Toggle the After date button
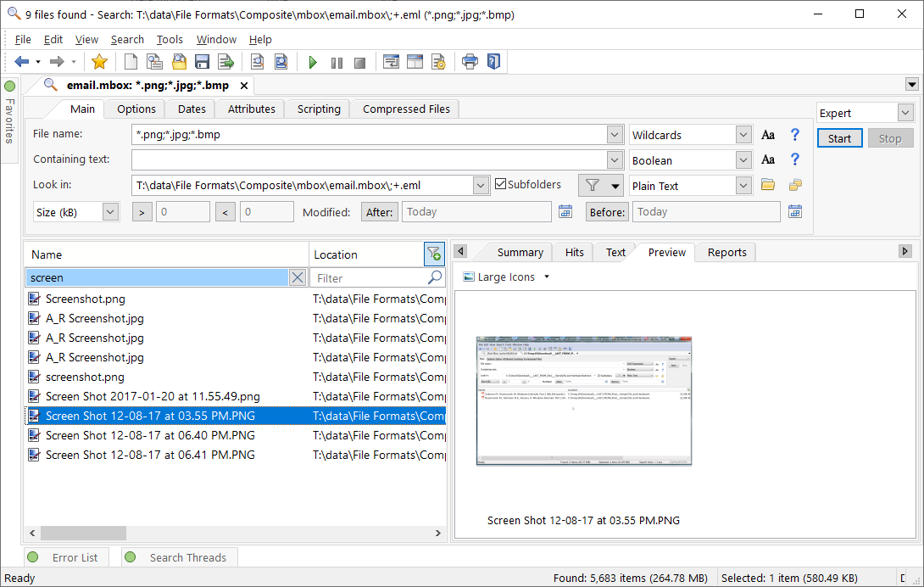The width and height of the screenshot is (924, 587). click(380, 212)
